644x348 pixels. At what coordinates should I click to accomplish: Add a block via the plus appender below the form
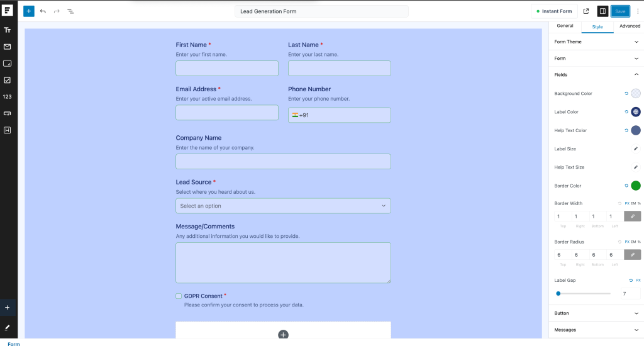pyautogui.click(x=283, y=335)
